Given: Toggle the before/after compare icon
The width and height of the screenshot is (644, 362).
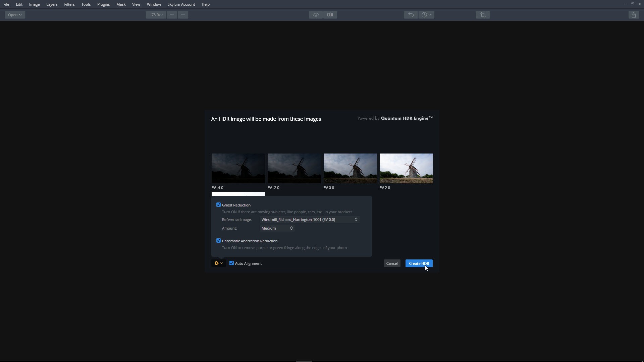Looking at the screenshot, I should pyautogui.click(x=330, y=15).
